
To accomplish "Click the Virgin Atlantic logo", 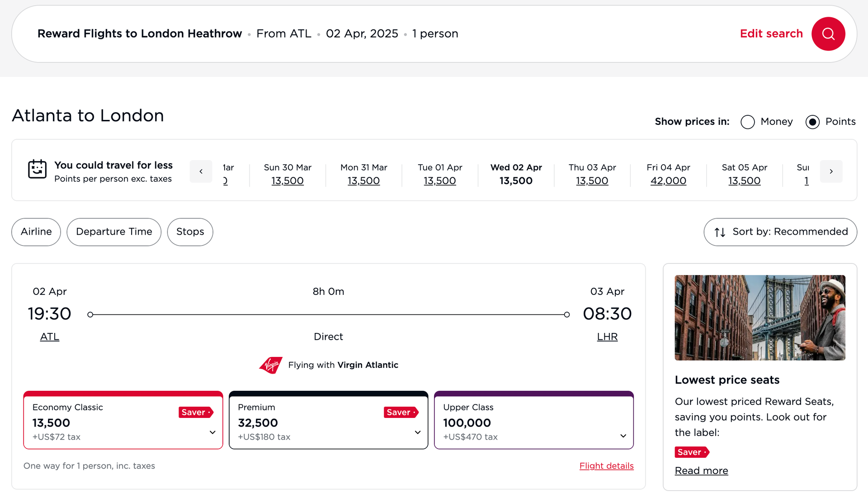I will coord(270,365).
